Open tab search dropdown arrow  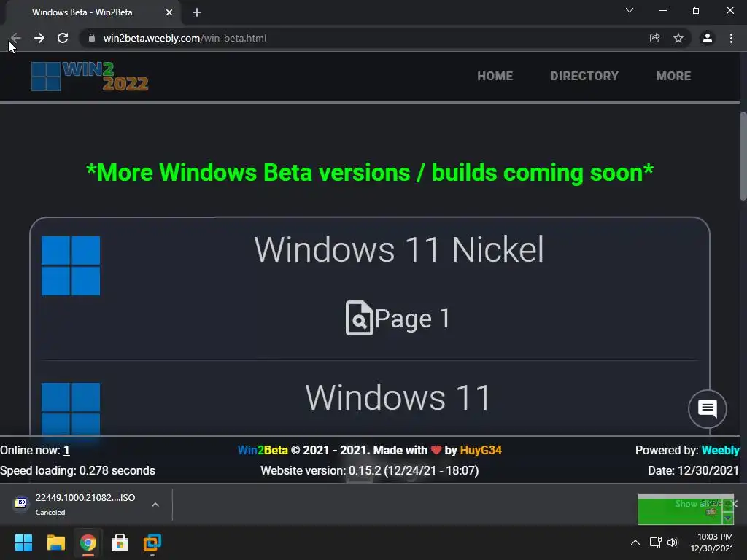pyautogui.click(x=630, y=10)
